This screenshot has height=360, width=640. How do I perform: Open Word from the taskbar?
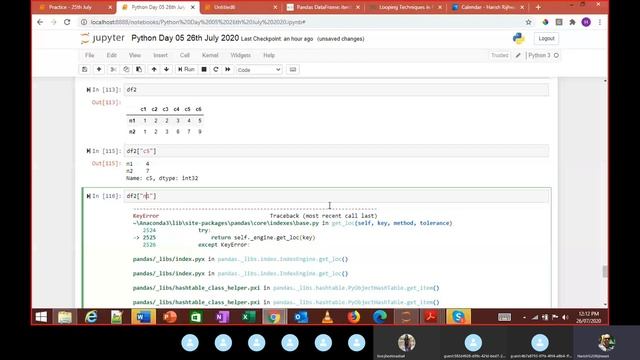[143, 317]
